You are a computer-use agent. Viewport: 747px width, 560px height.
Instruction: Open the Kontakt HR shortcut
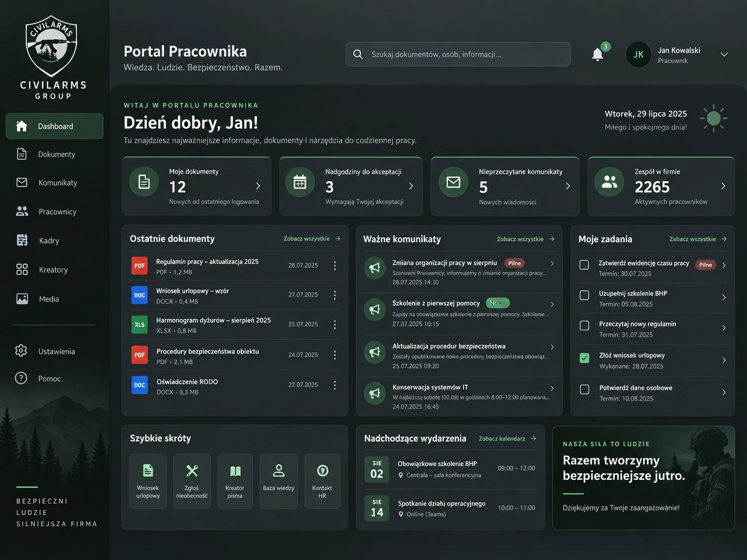coord(322,481)
